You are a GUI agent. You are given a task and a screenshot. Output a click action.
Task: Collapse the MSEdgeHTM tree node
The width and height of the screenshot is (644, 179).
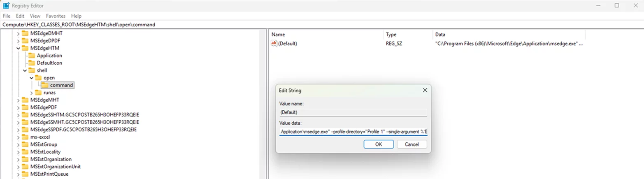[18, 48]
